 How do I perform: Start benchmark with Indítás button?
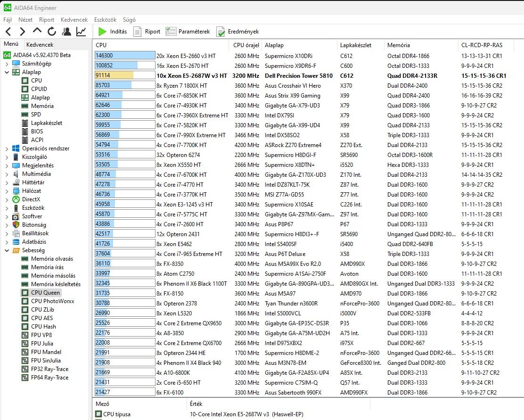[x=113, y=32]
